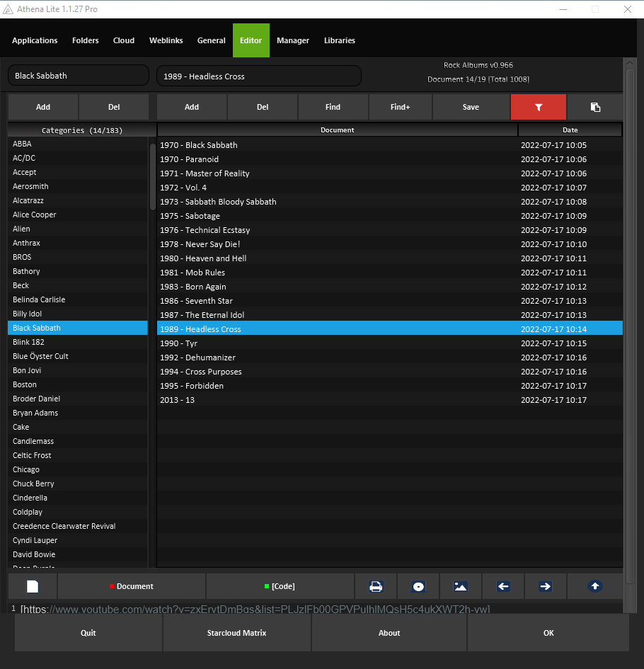
Task: Click the Save button
Action: tap(471, 107)
